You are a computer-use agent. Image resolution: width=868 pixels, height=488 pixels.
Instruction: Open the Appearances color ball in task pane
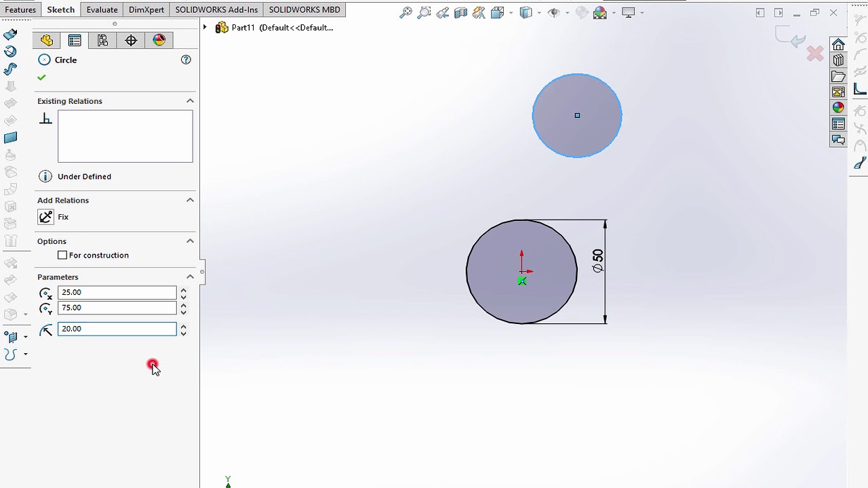tap(838, 108)
